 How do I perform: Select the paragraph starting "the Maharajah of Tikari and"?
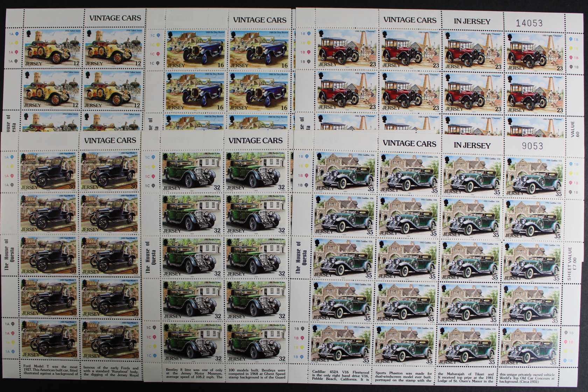coord(466,378)
